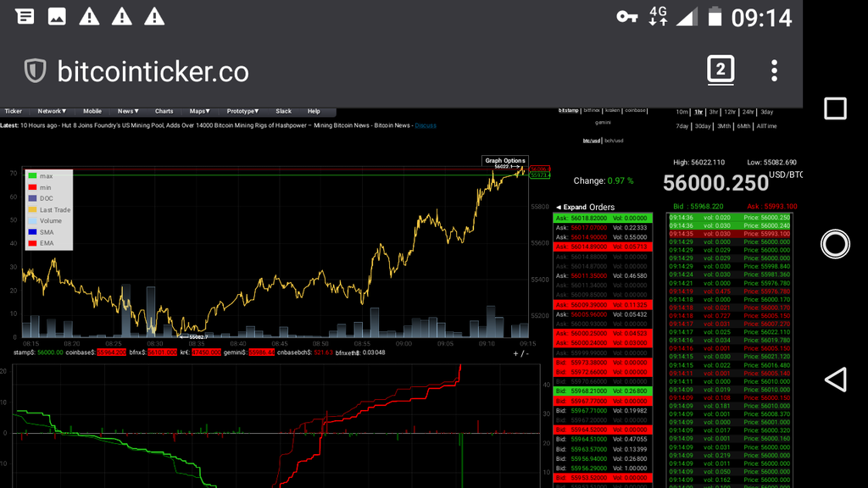
Task: Set chart timeframe to 3hr
Action: point(714,112)
